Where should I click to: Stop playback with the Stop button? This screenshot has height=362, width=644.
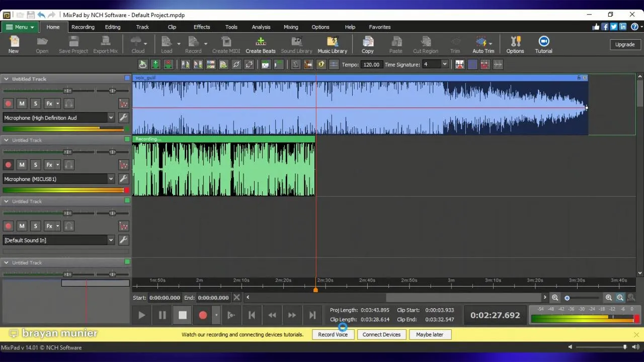click(x=183, y=315)
